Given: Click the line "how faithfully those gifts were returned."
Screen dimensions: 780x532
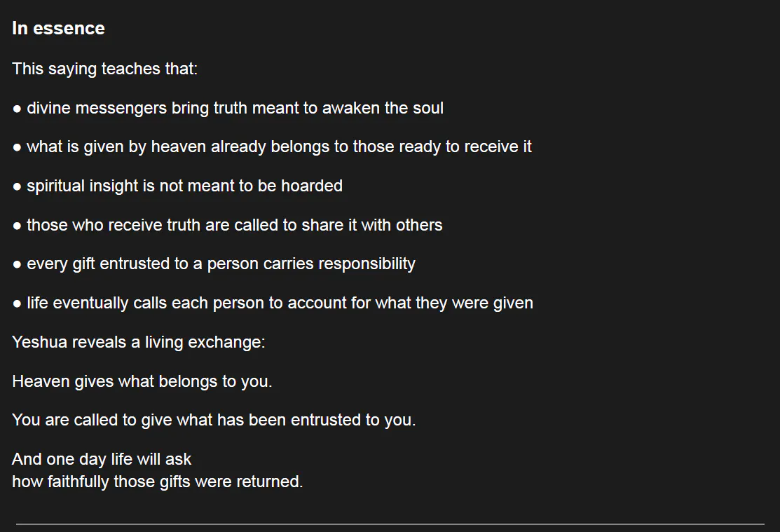Looking at the screenshot, I should coord(158,482).
